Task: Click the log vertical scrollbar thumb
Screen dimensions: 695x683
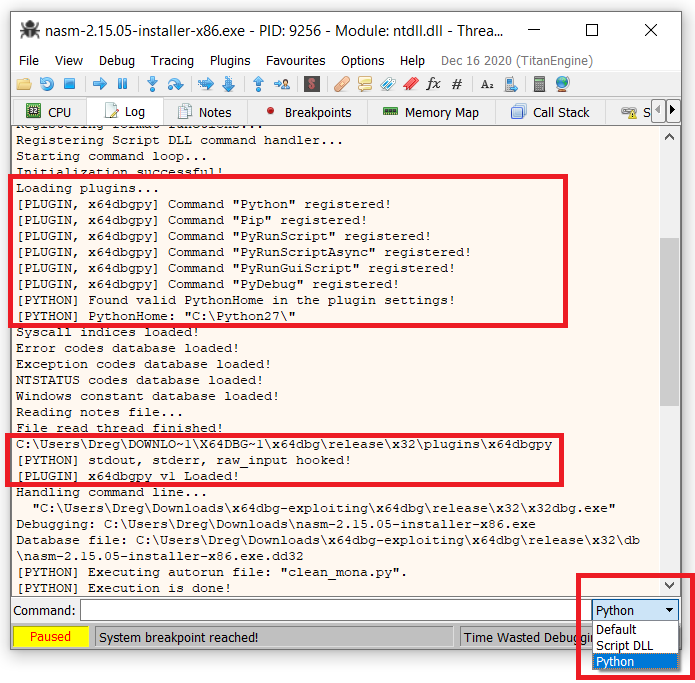Action: click(x=669, y=322)
